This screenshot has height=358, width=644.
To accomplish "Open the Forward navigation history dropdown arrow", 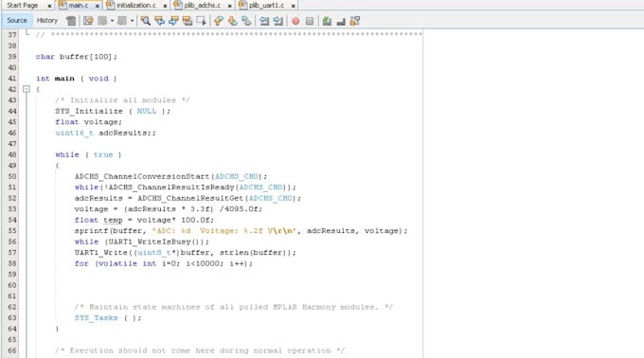I will (x=132, y=21).
